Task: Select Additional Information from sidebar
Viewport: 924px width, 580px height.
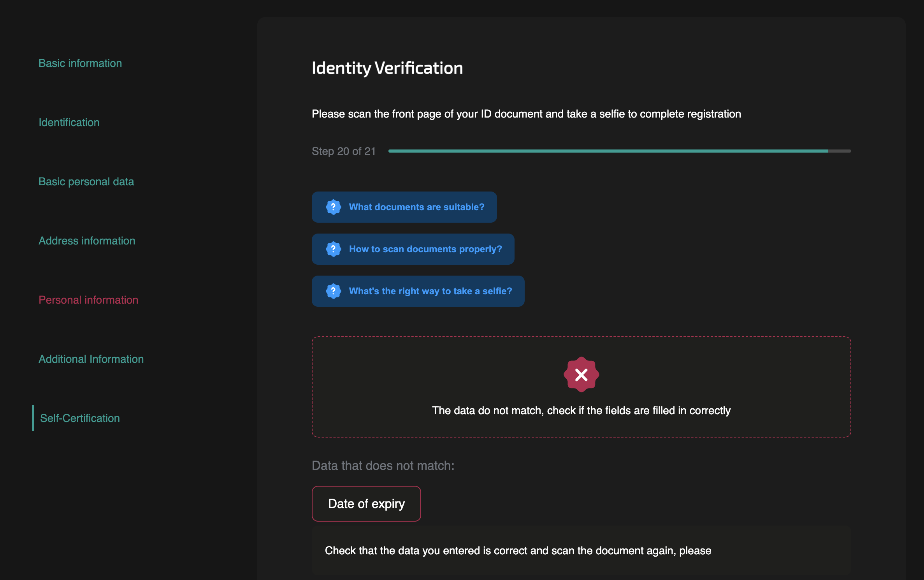Action: (91, 359)
